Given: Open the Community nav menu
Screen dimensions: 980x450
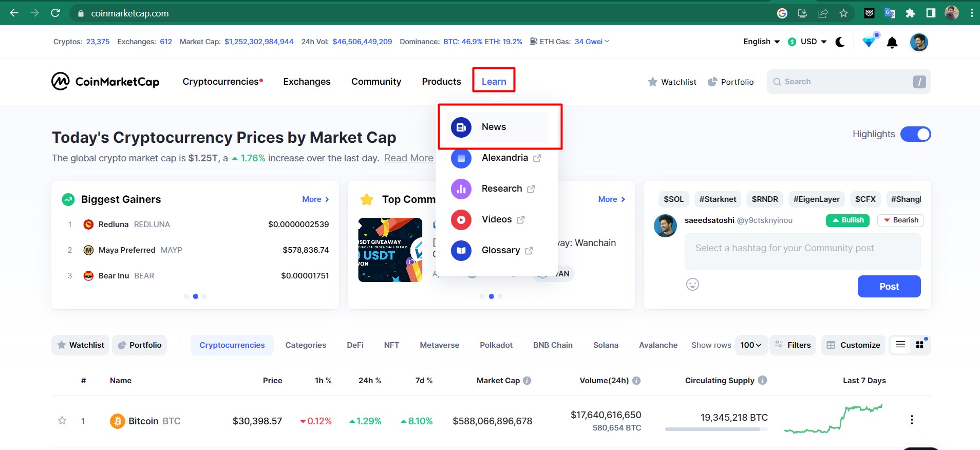Looking at the screenshot, I should point(376,82).
